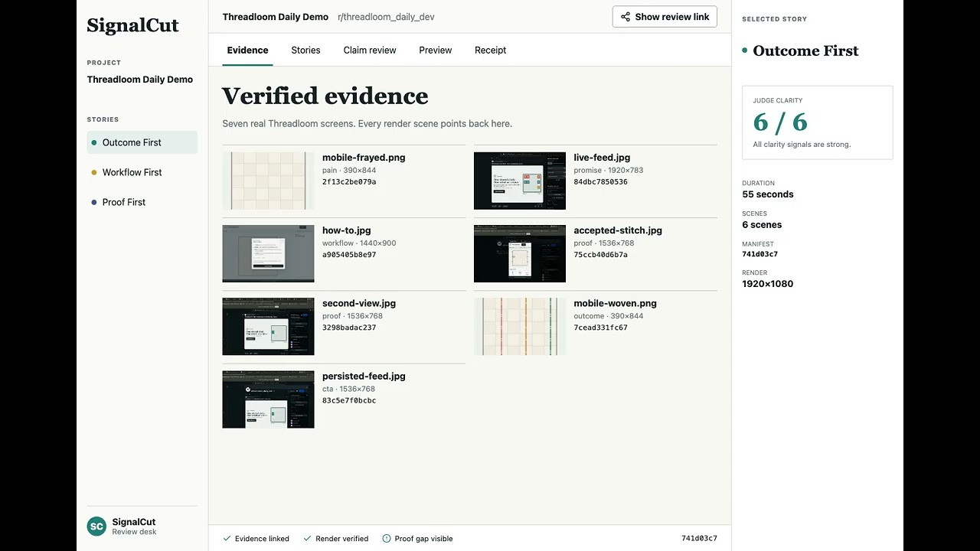Viewport: 980px width, 551px height.
Task: Open the Claim review tab
Action: coord(370,50)
